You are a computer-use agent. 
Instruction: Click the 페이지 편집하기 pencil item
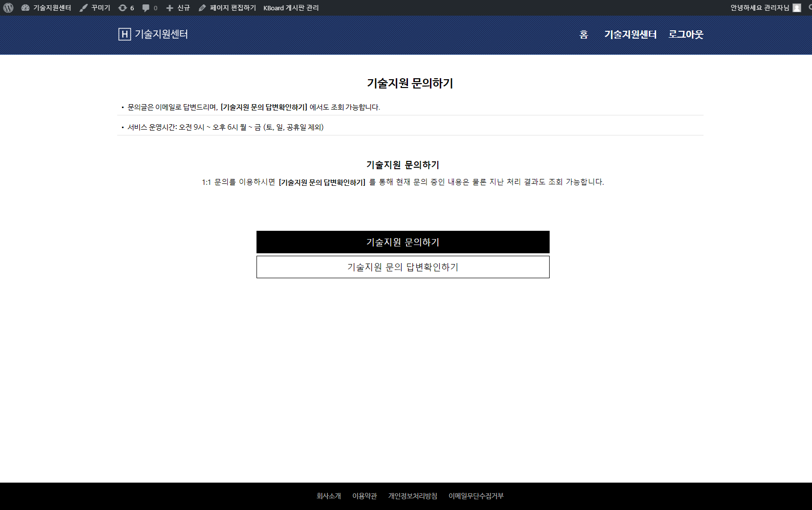click(227, 8)
